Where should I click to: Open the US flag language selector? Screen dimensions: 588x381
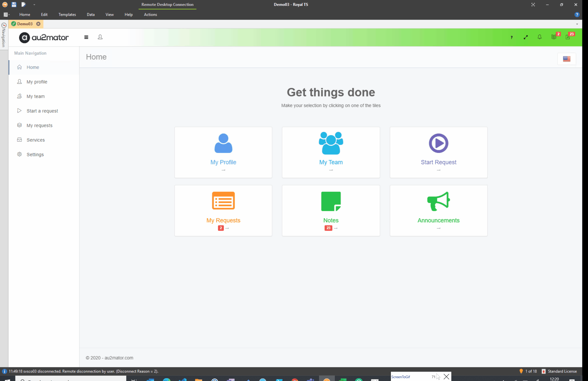click(567, 59)
